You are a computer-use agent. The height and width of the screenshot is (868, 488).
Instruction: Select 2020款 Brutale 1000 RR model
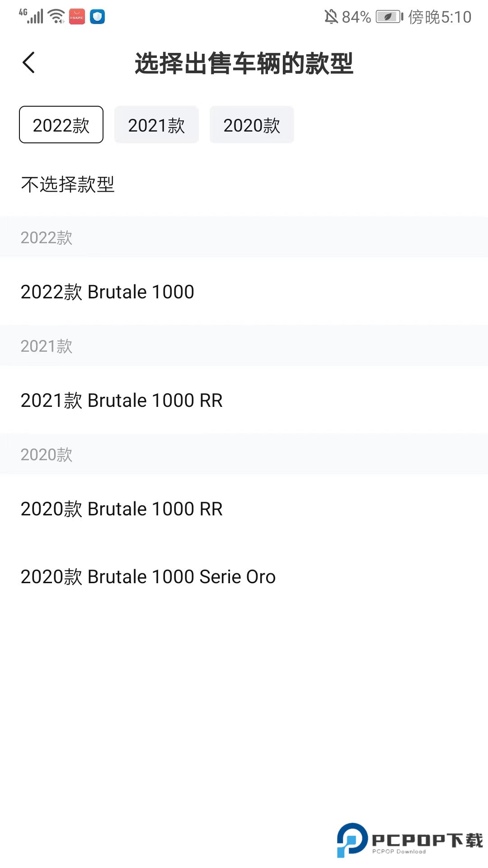click(x=122, y=509)
